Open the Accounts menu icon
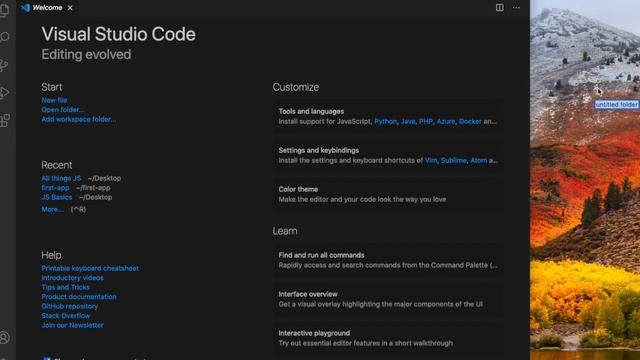The width and height of the screenshot is (640, 360). pos(4,338)
